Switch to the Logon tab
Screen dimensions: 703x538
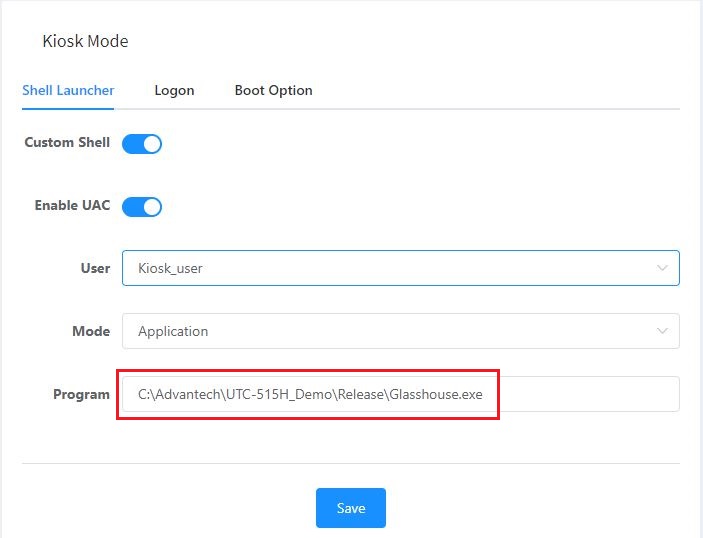point(174,90)
